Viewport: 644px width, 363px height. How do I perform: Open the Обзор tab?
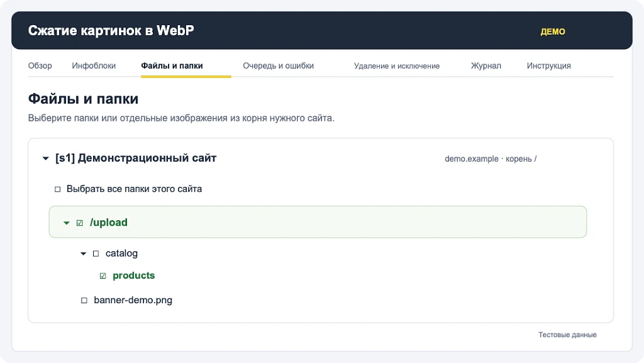[40, 65]
